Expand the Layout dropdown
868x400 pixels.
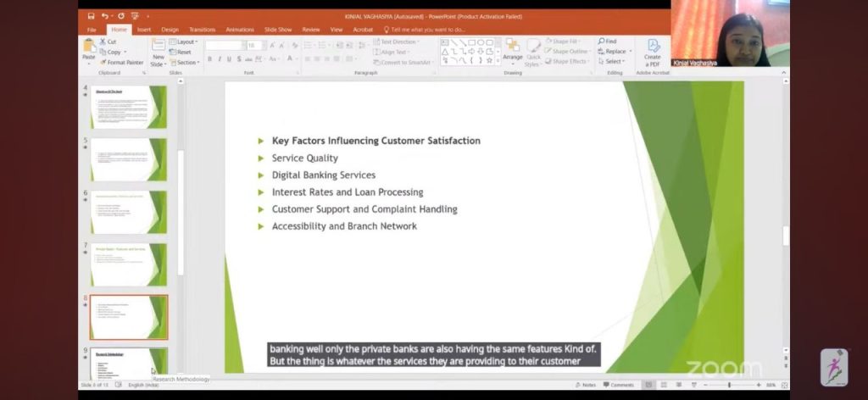[x=185, y=42]
